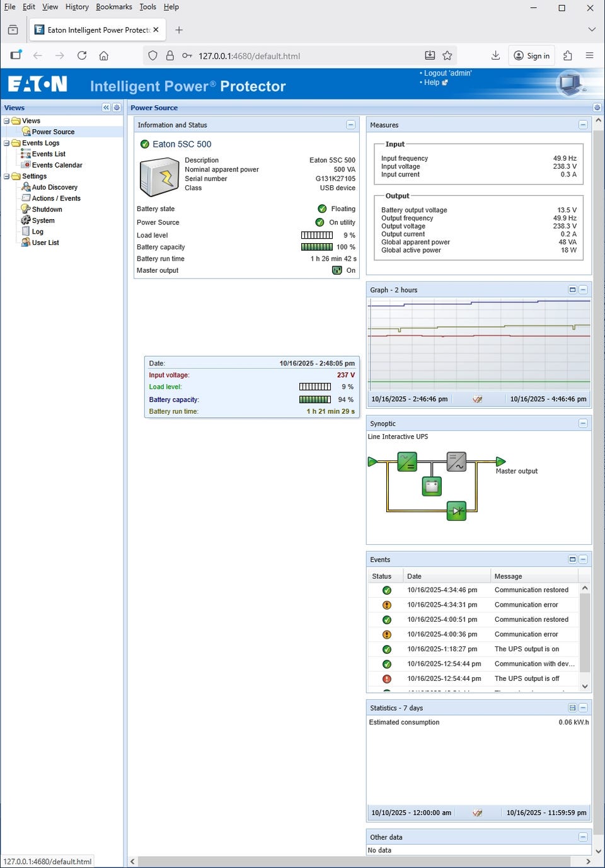Collapse the Settings tree folder
This screenshot has width=605, height=868.
point(7,176)
